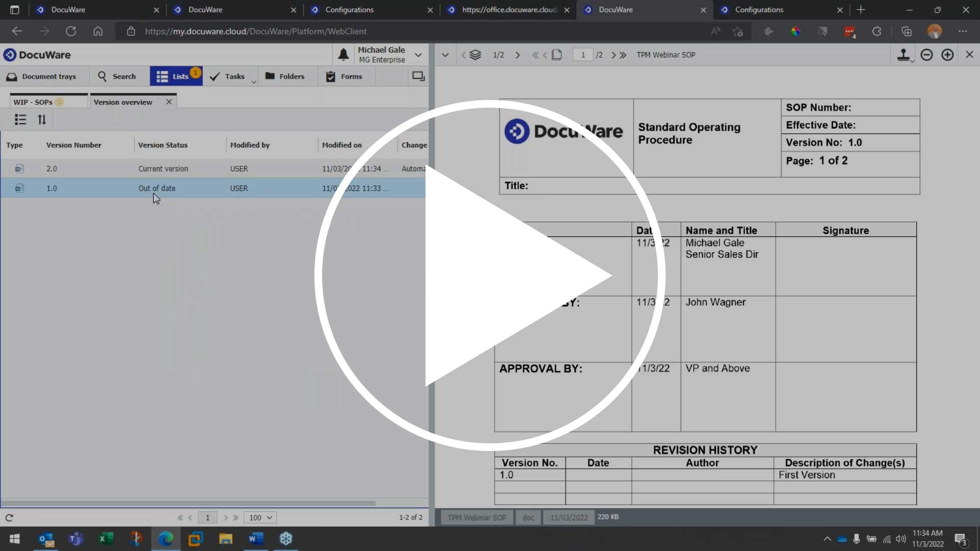980x551 pixels.
Task: Open the list display options icon
Action: (x=20, y=120)
